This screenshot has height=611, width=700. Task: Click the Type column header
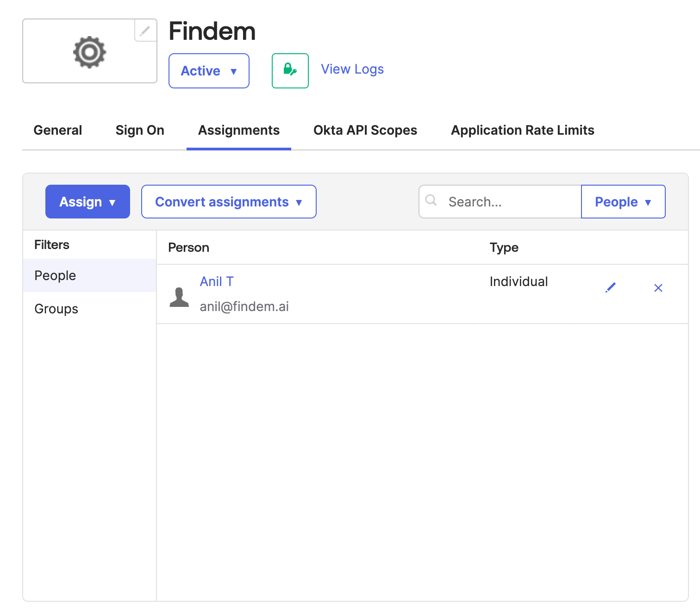point(504,248)
